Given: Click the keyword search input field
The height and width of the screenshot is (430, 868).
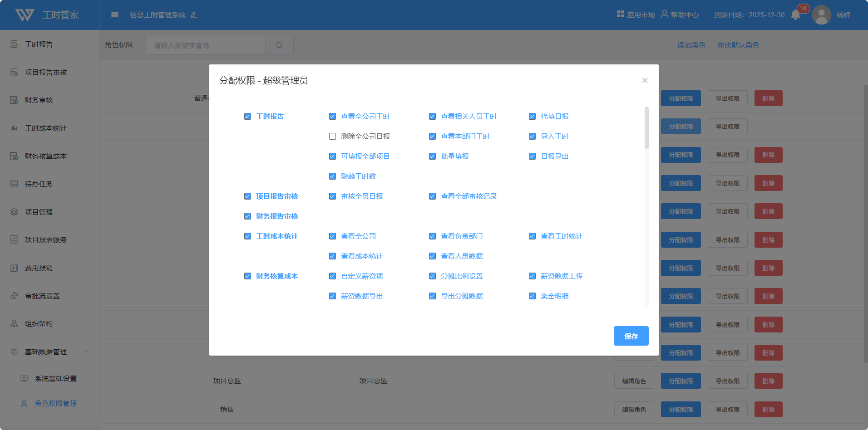Looking at the screenshot, I should tap(206, 45).
